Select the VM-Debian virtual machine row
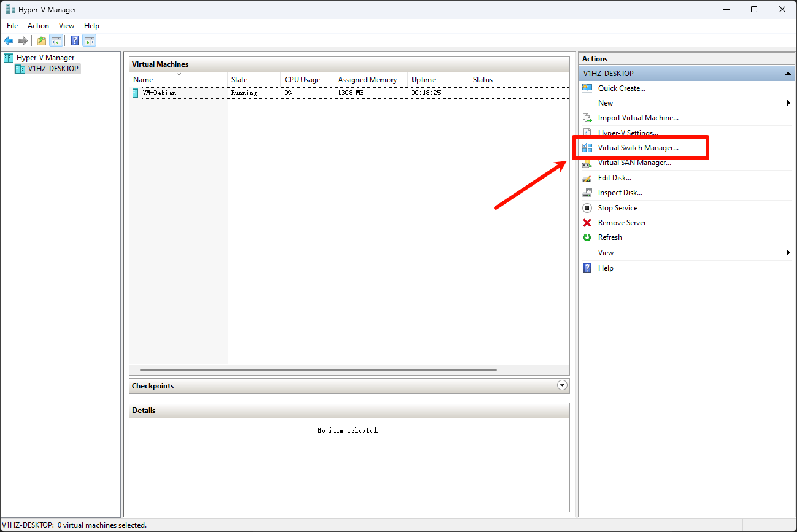The image size is (797, 532). pos(159,93)
